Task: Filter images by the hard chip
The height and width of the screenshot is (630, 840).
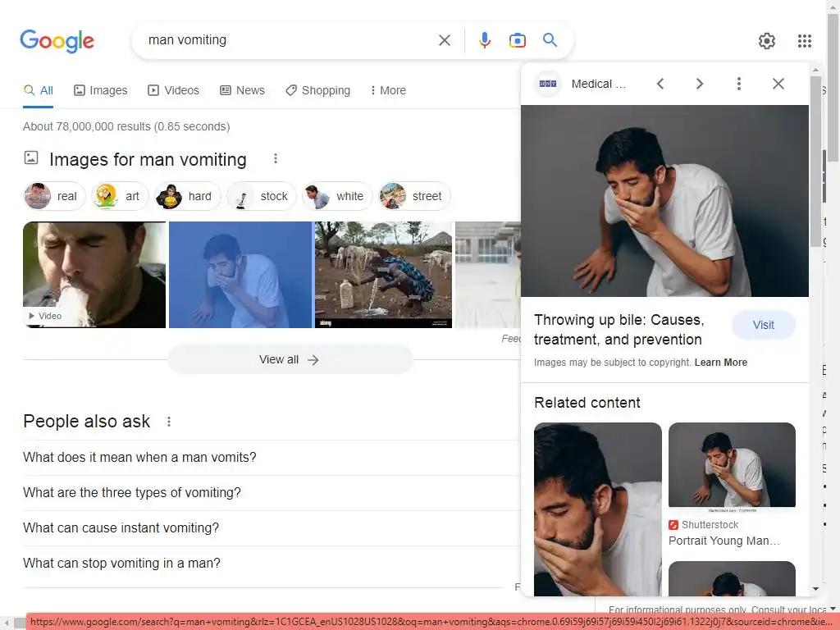Action: 187,196
